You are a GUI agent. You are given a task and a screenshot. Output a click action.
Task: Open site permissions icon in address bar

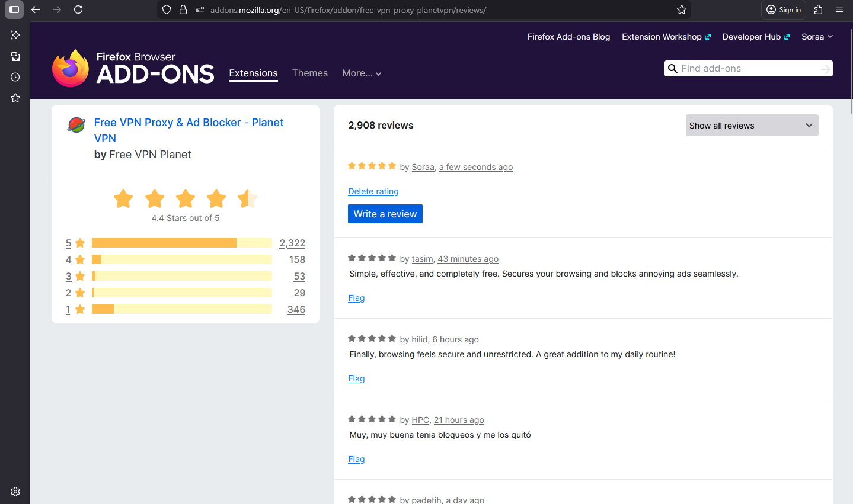(200, 9)
